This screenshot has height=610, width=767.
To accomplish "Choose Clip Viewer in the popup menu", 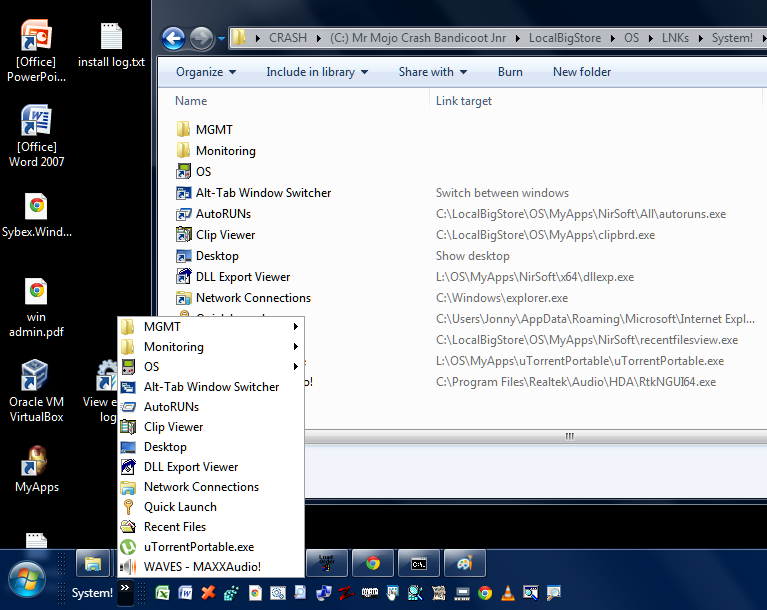I will pos(210,427).
